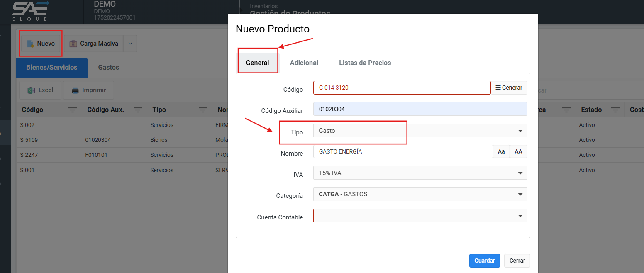Click the Código Auxiliar input field

pyautogui.click(x=420, y=109)
